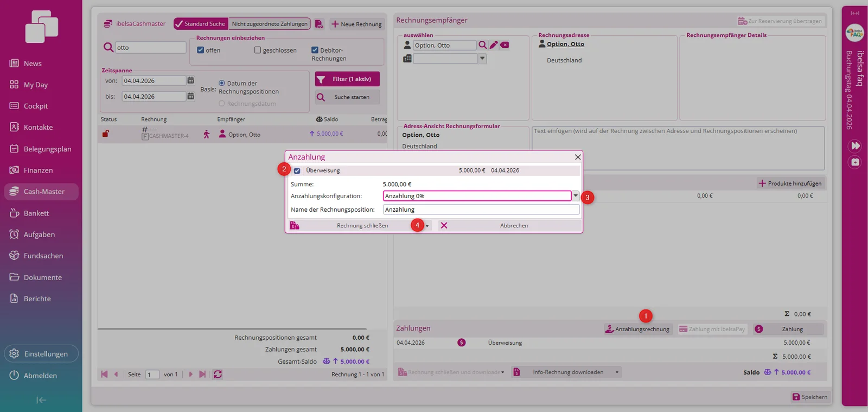The image size is (868, 412).
Task: Open Info-Rechnung downloaden dropdown arrow
Action: pos(617,372)
